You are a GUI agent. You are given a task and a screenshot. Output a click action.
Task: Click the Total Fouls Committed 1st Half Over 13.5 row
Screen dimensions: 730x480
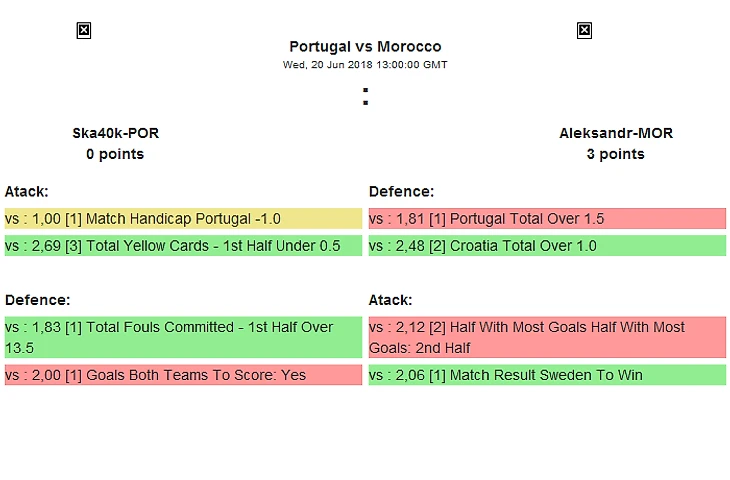tap(183, 337)
